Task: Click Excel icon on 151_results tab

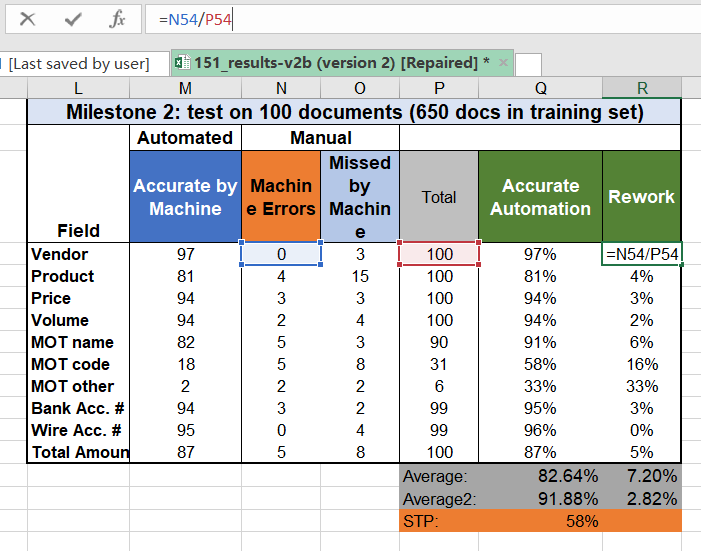Action: 182,62
